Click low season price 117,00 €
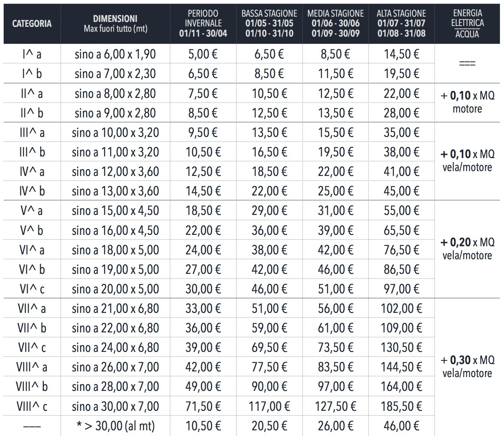 (269, 406)
